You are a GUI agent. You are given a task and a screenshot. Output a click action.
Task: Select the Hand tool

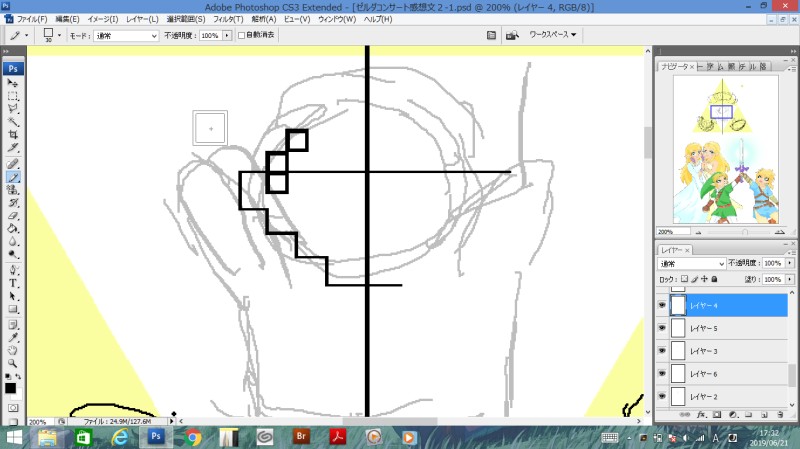[13, 351]
